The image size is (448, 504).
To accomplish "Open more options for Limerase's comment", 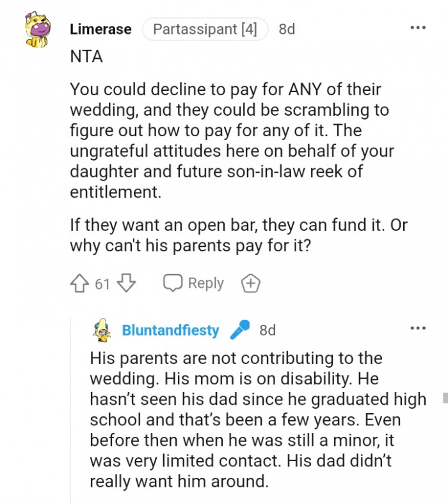I will [417, 28].
